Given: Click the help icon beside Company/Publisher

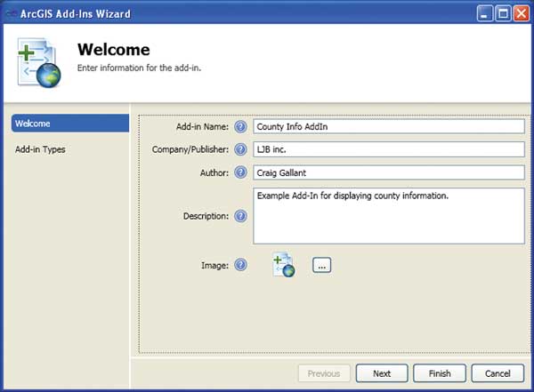Looking at the screenshot, I should point(240,149).
